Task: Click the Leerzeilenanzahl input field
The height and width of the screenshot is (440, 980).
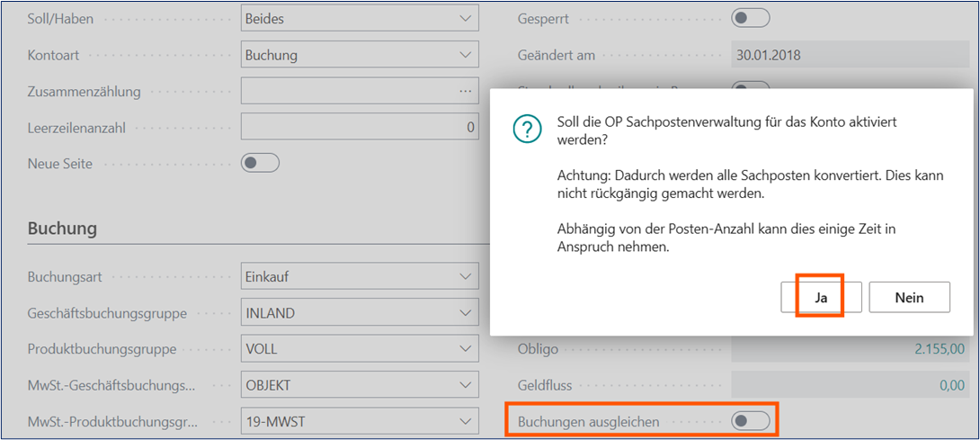Action: click(360, 128)
